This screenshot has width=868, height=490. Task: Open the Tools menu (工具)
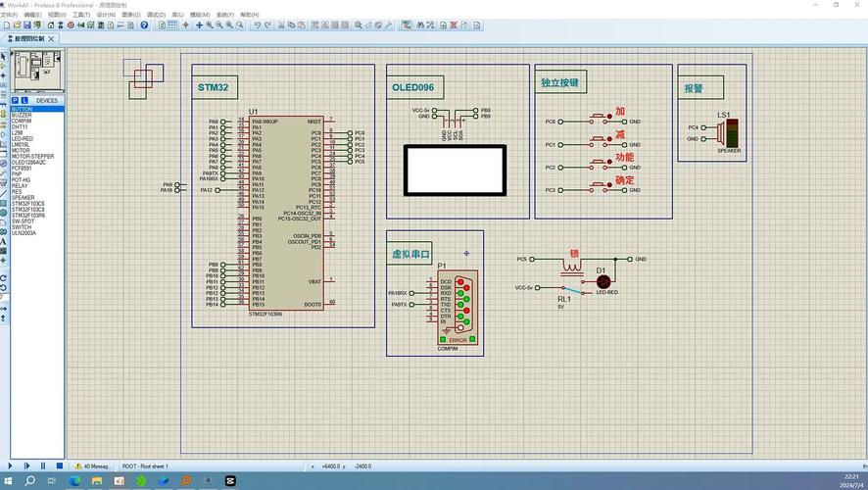[81, 15]
